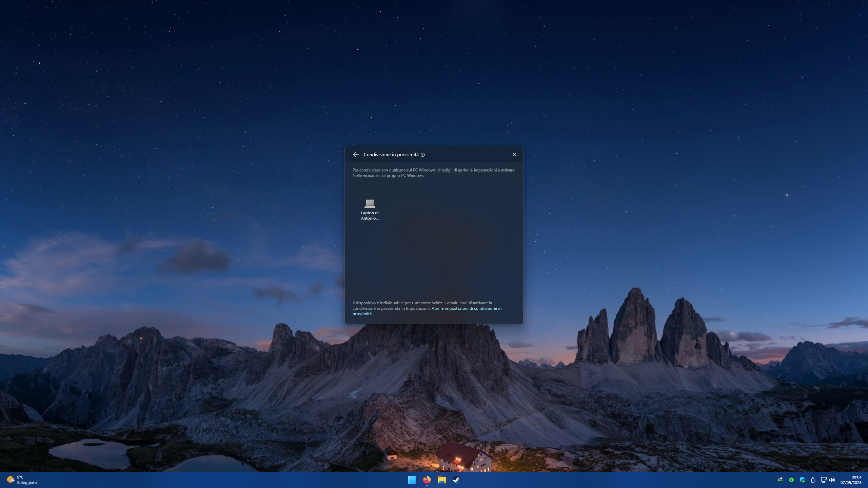Click the text 'Per condividere con qualcuno sul PC Windows'

pos(394,170)
